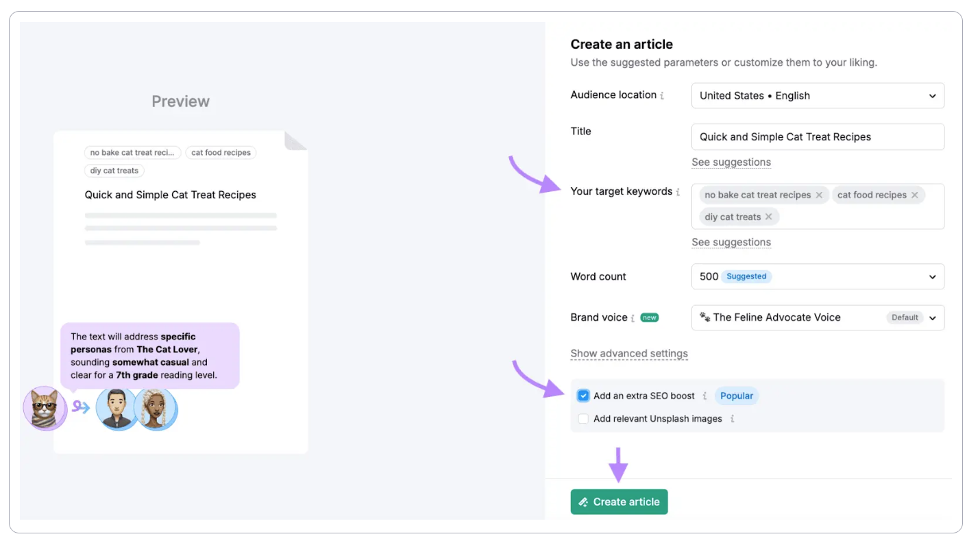Click The Feline Advocate Voice paw icon
The height and width of the screenshot is (543, 980).
(705, 317)
